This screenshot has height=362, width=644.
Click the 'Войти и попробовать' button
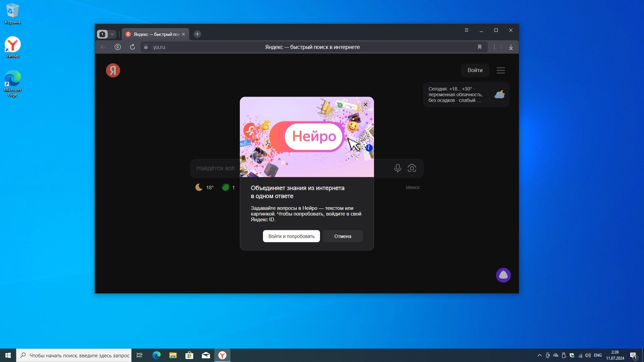(291, 236)
